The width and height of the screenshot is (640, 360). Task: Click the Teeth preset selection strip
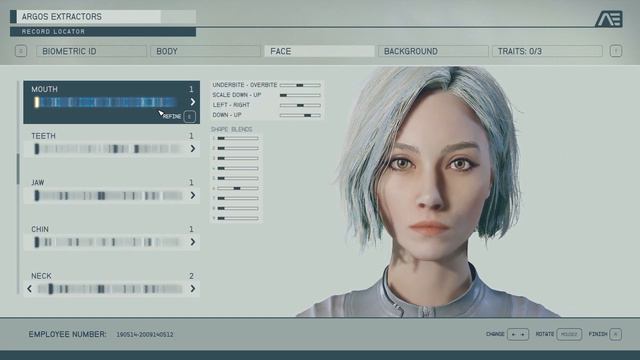[108, 149]
